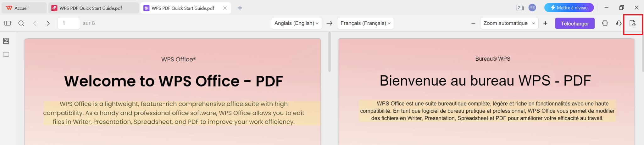
Task: Print the document with printer icon
Action: [605, 23]
